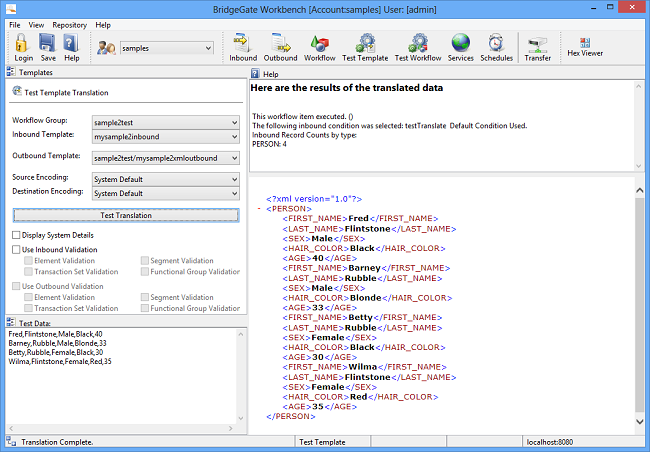
Task: Click Test Template status bar entry
Action: [x=322, y=442]
